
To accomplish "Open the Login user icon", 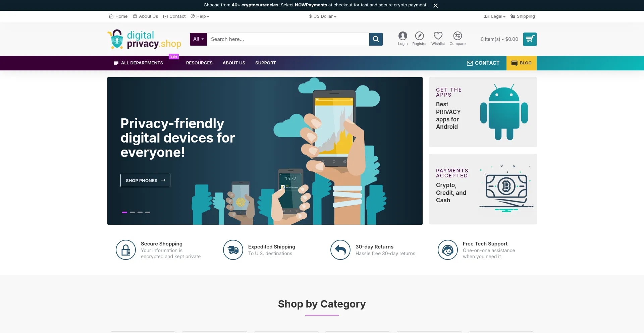I will coord(402,36).
